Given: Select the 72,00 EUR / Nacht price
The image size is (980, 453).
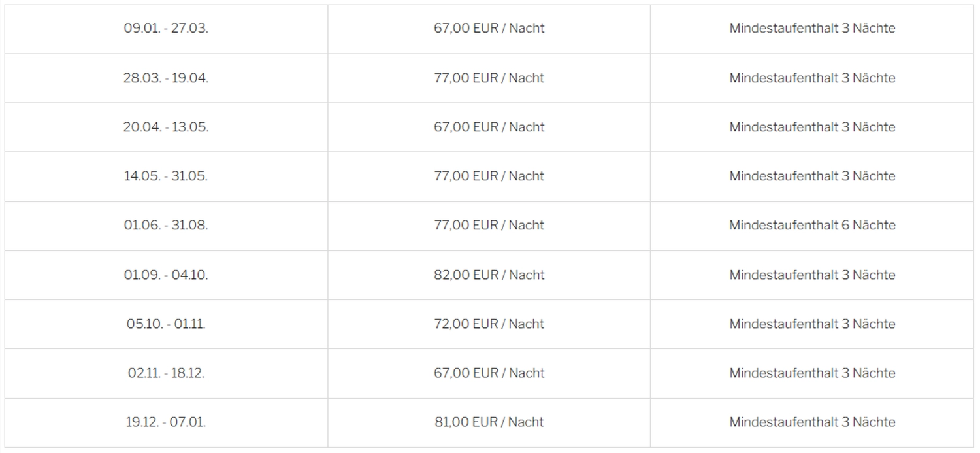Looking at the screenshot, I should click(x=489, y=324).
